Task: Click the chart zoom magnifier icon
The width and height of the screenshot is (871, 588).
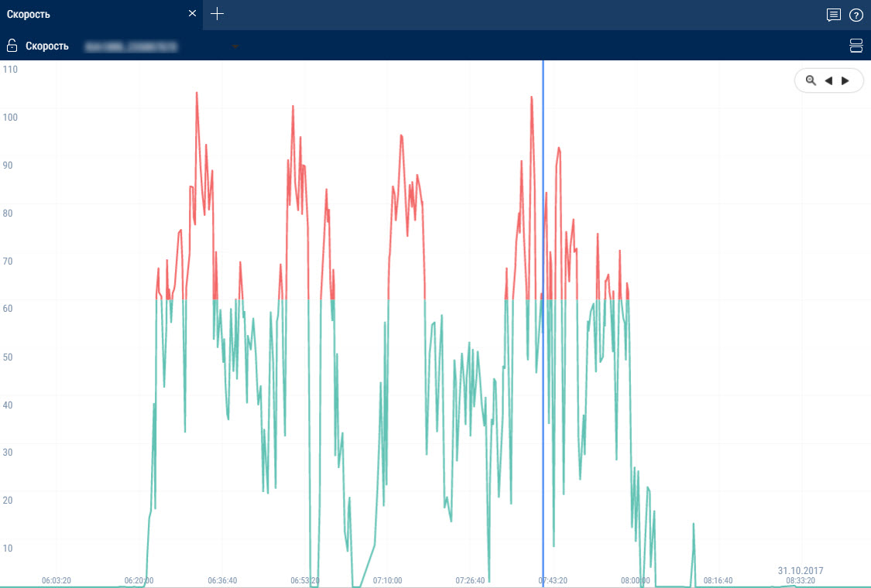Action: click(811, 80)
